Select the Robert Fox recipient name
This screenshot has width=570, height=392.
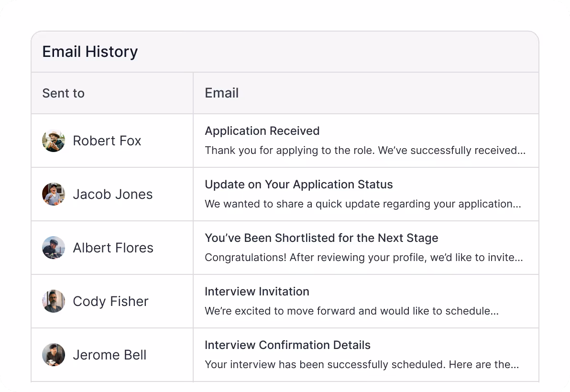(x=107, y=141)
